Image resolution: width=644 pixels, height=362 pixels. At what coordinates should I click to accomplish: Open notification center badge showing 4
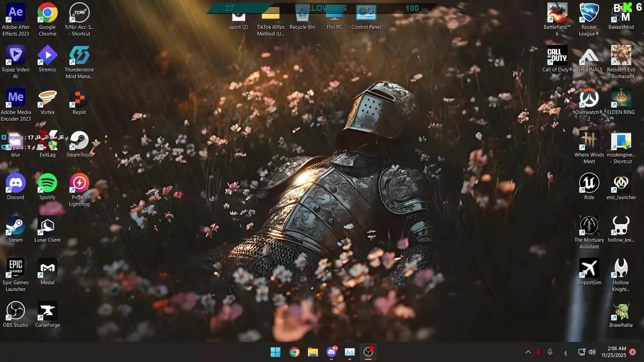coord(632,352)
